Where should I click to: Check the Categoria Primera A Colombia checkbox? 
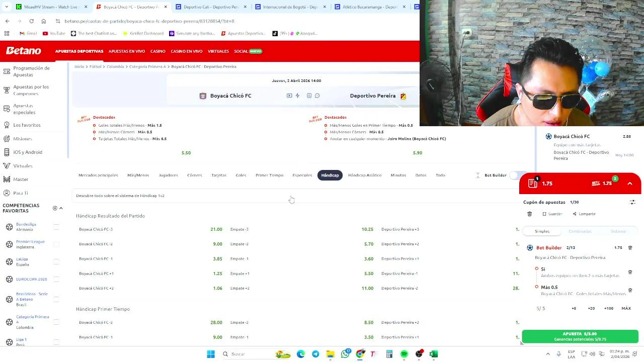tap(56, 322)
